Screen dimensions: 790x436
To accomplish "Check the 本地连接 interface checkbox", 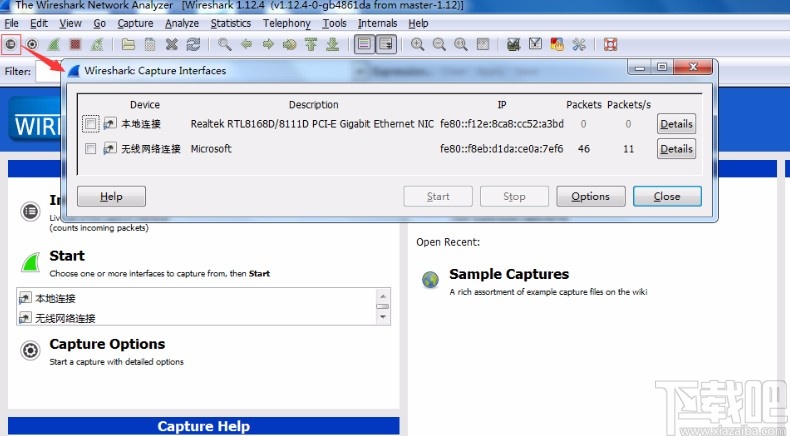I will click(91, 123).
